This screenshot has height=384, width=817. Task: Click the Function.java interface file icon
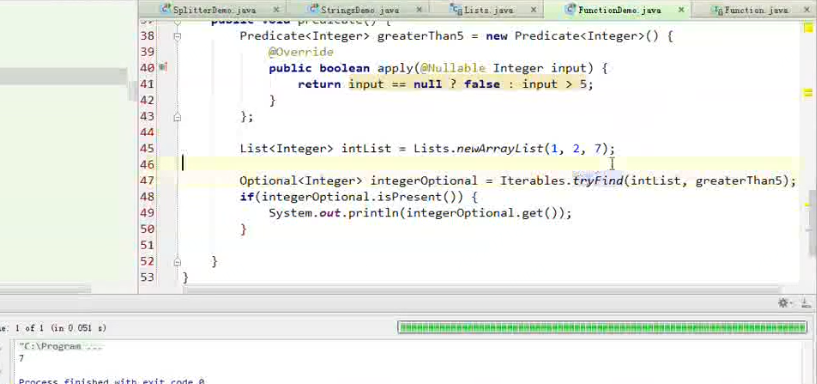tap(718, 9)
